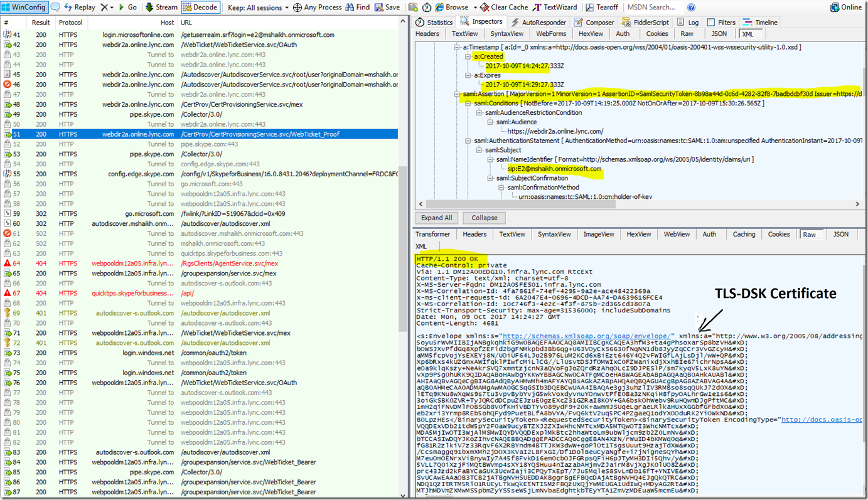The height and width of the screenshot is (500, 868).
Task: Click the Online status indicator
Action: (846, 7)
